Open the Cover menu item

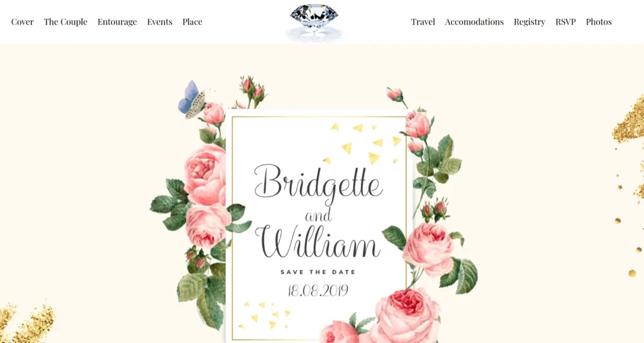click(x=22, y=22)
